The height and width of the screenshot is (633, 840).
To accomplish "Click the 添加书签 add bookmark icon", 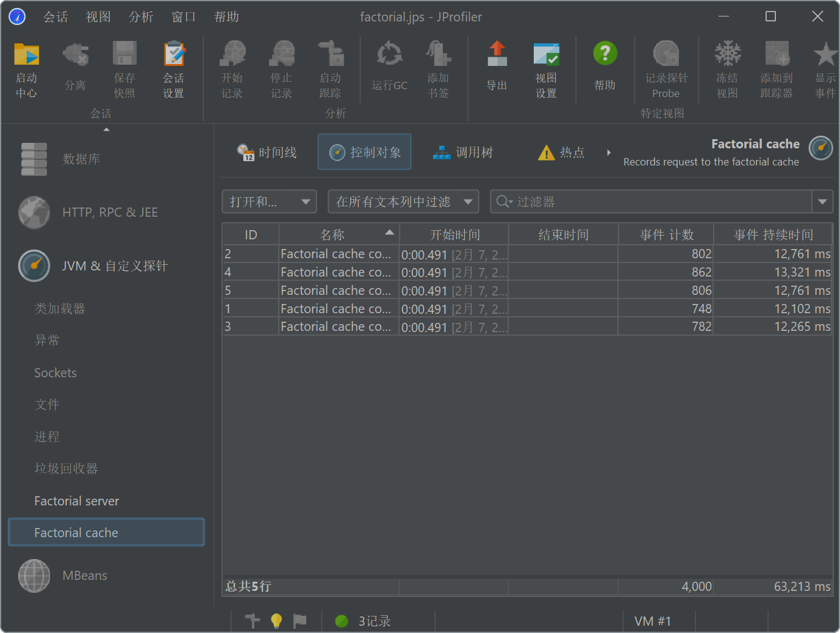I will point(438,54).
